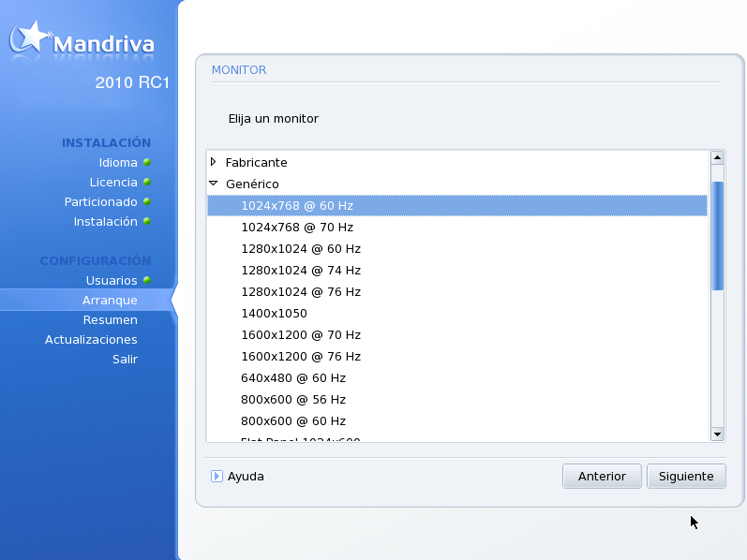Click the Instalación step in sidebar

point(105,221)
